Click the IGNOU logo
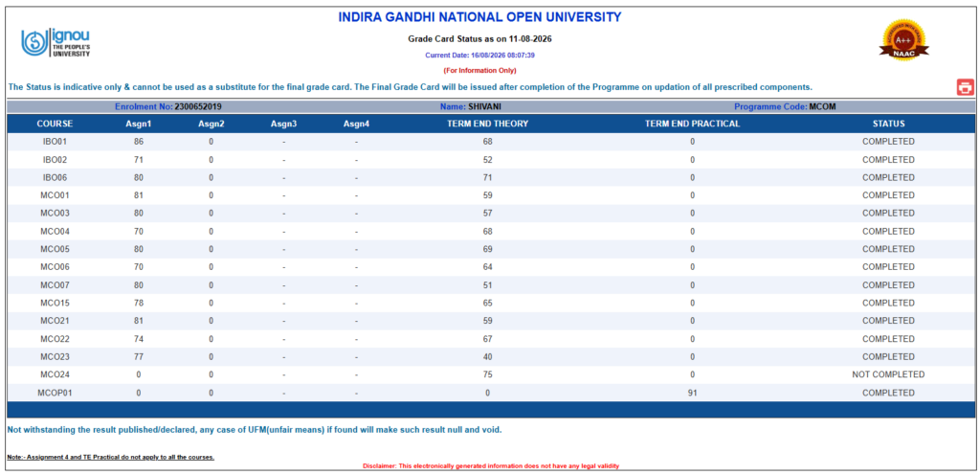The image size is (980, 475). click(56, 44)
